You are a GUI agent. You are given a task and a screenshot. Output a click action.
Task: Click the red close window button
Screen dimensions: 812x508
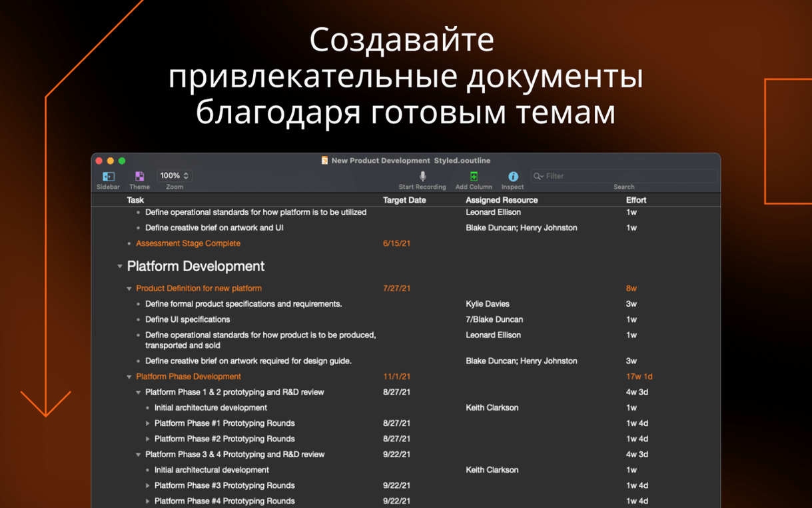coord(99,161)
